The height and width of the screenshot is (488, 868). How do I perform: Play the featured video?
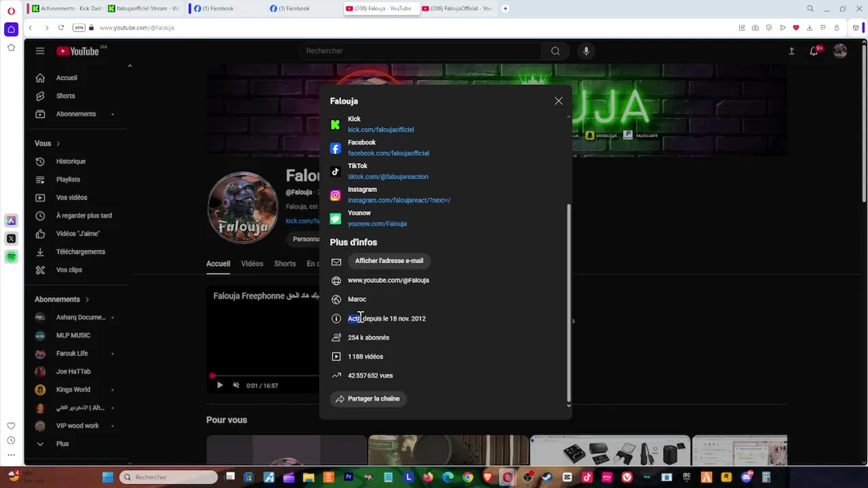[220, 385]
